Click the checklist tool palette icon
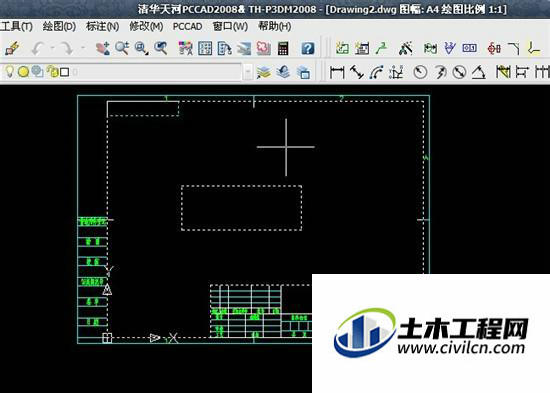Image resolution: width=550 pixels, height=393 pixels. pyautogui.click(x=224, y=48)
